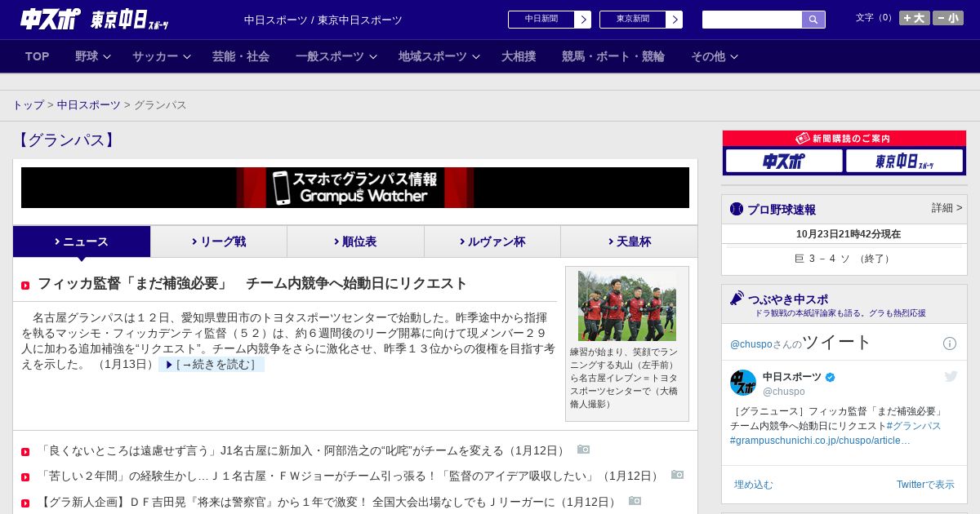
Task: Click 東京中日スポーツ subscription banner button
Action: coord(904,161)
